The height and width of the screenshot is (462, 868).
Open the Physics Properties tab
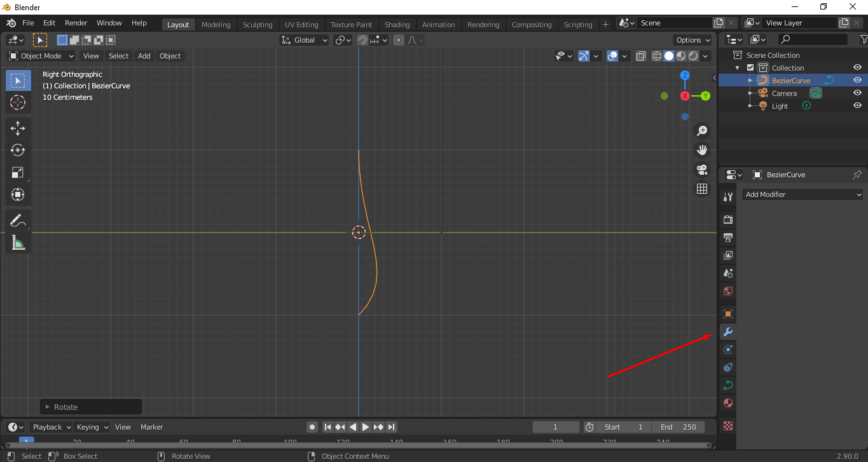click(727, 367)
